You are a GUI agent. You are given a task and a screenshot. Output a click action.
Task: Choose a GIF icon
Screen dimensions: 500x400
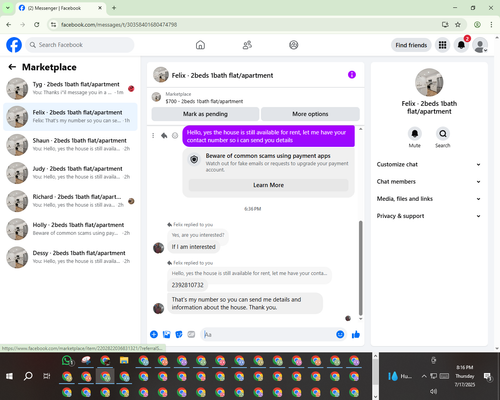pos(191,334)
